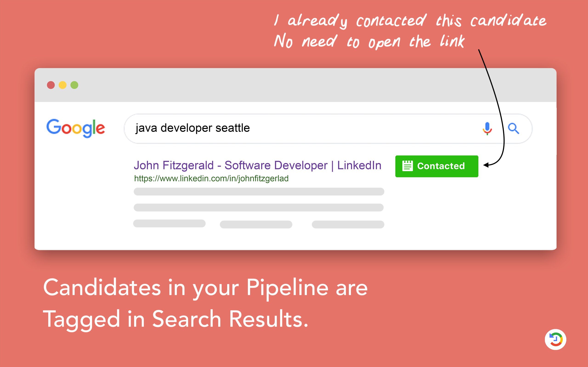
Task: Click the linkedin.com/in/johnfitzgerlad URL
Action: click(211, 179)
